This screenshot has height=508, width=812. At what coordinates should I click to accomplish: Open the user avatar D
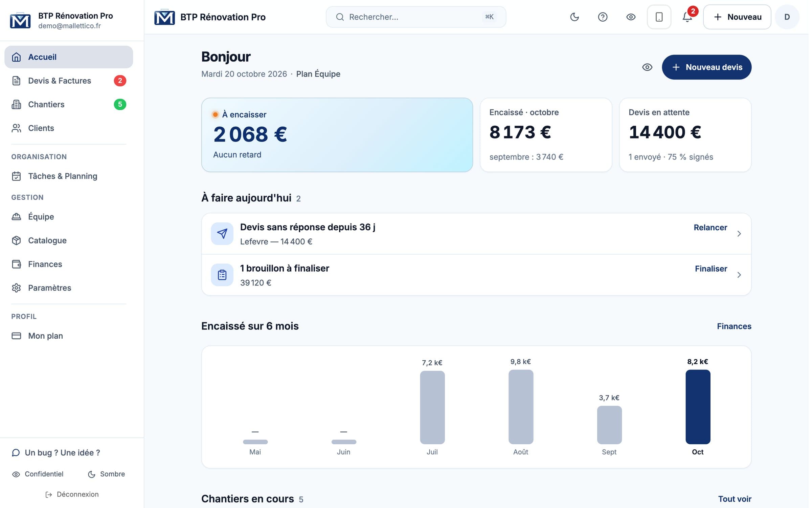click(787, 17)
